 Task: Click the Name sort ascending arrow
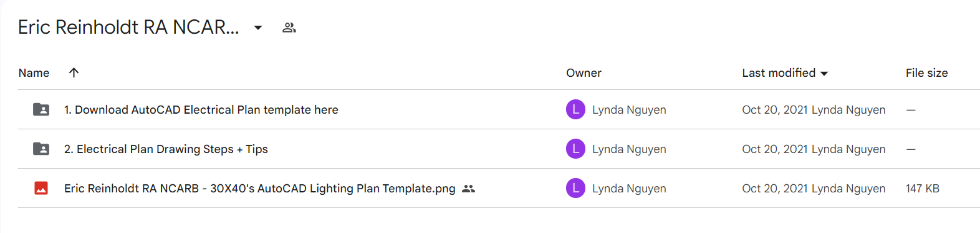[74, 72]
